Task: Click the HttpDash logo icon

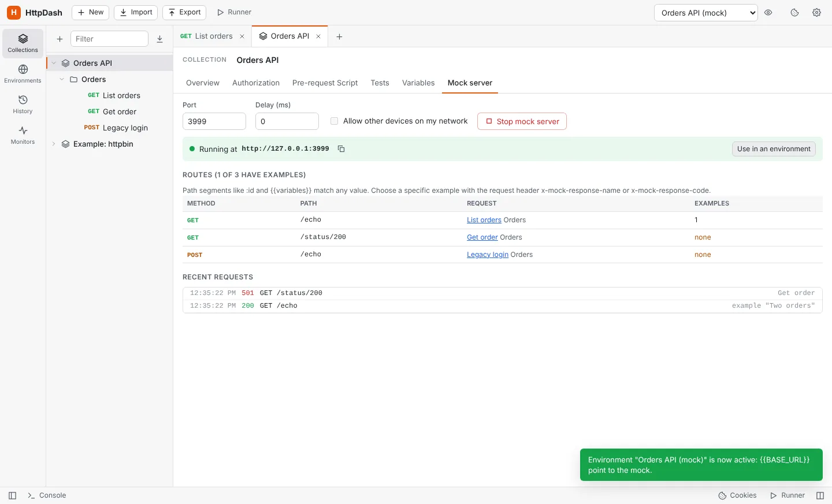Action: click(x=14, y=12)
